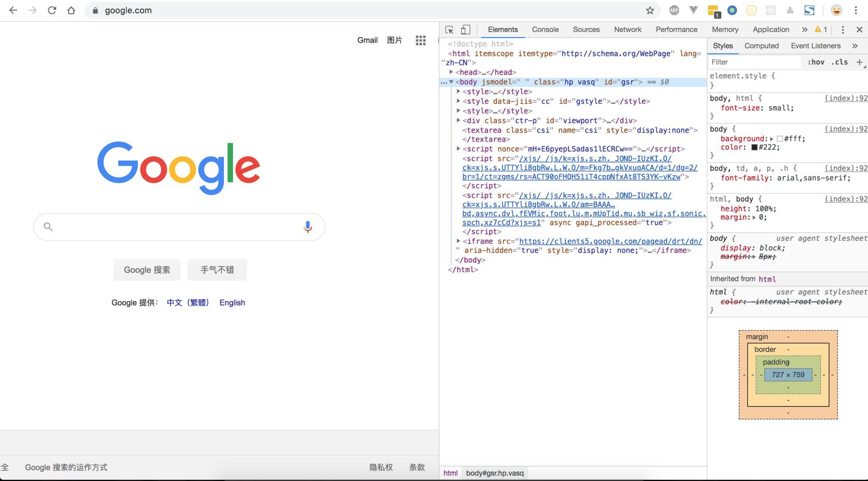Click the 手气不错 button

[217, 270]
